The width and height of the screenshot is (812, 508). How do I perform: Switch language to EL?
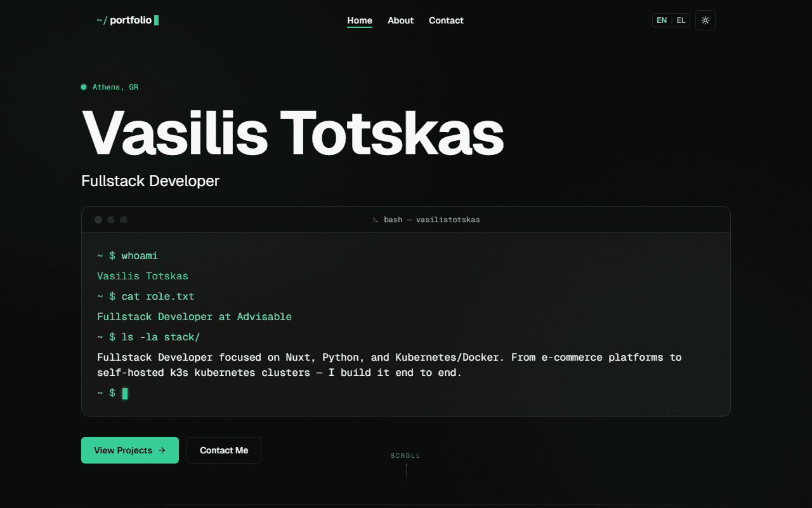681,20
